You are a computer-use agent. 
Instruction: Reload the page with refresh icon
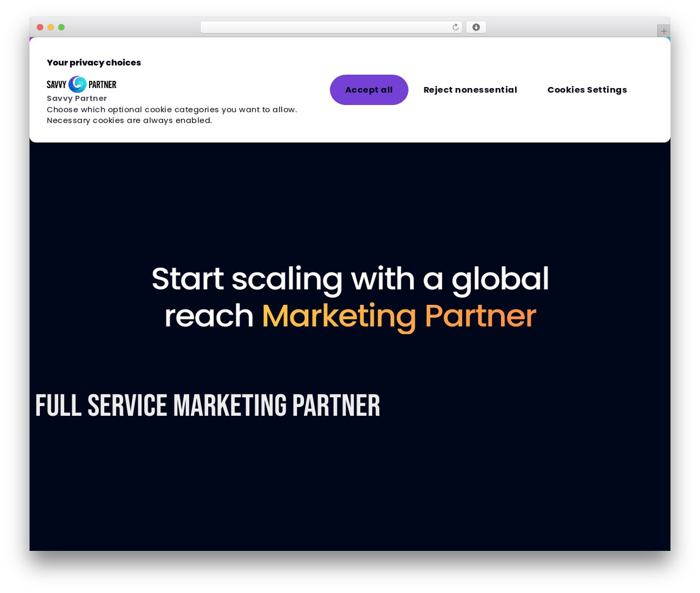click(x=455, y=27)
